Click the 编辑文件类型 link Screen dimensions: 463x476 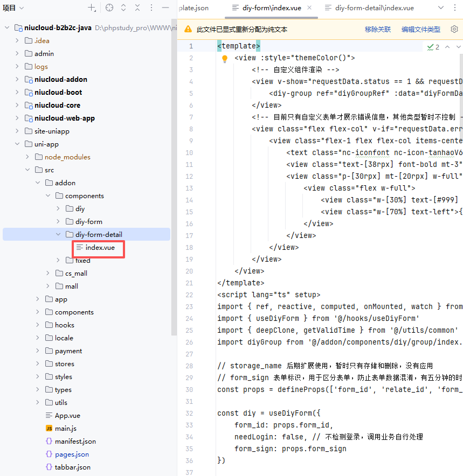tap(420, 30)
